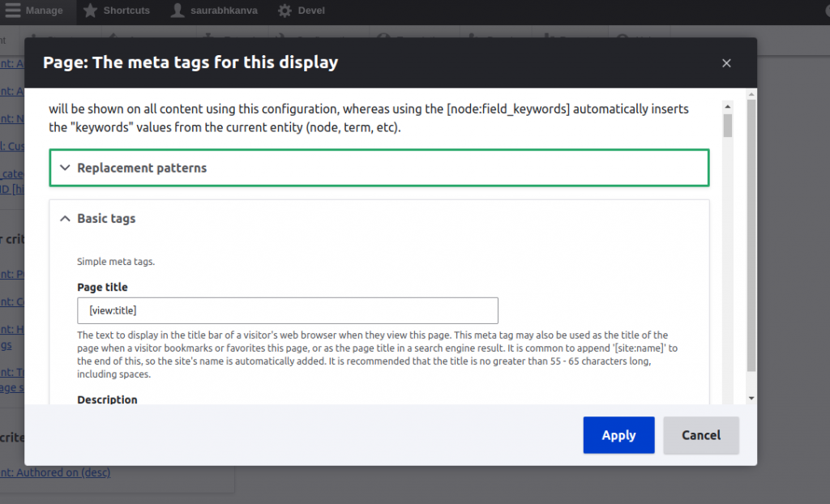Click the Basic tags collapse arrow icon

pyautogui.click(x=63, y=218)
